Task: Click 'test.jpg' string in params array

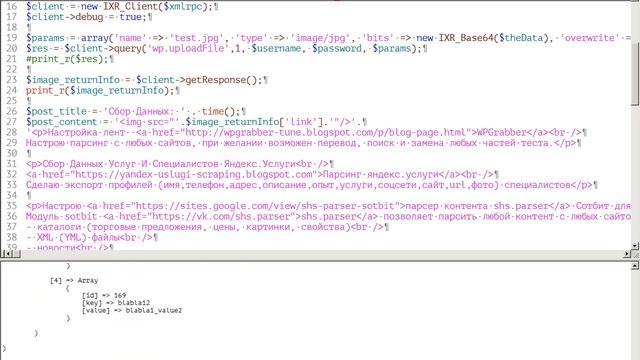Action: point(196,38)
